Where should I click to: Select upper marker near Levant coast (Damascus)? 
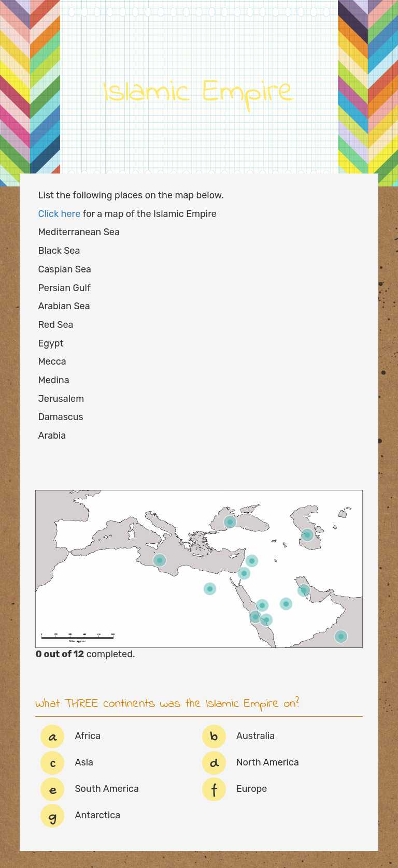(x=252, y=561)
